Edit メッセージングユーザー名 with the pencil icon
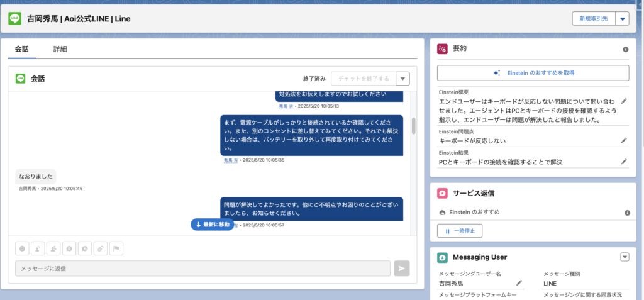Screen dimensions: 644x300 tap(519, 284)
